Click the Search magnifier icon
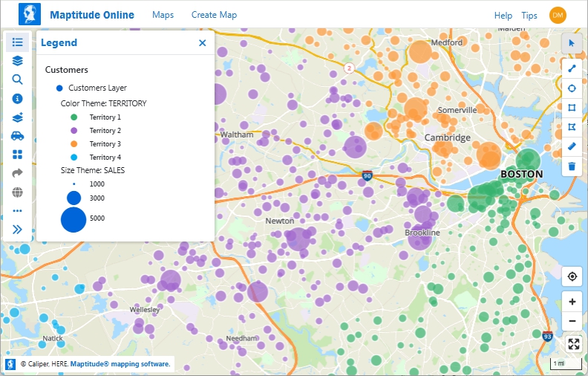Screen dimensions: 588x376 coord(18,80)
